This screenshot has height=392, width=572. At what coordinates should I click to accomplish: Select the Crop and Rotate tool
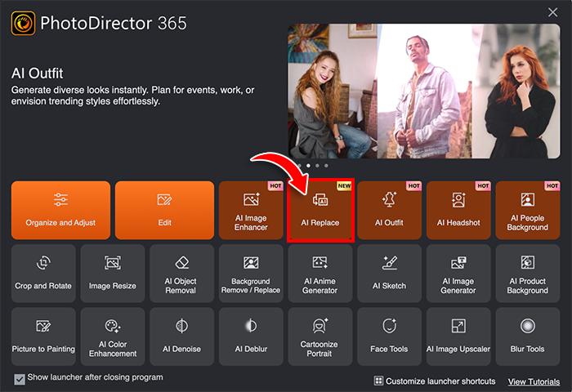pos(43,274)
